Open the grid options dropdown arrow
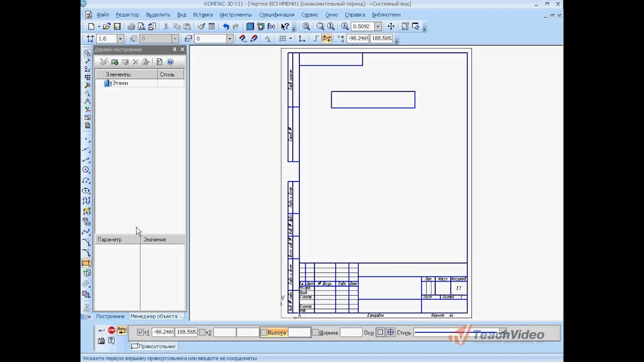644x362 pixels. tap(290, 39)
